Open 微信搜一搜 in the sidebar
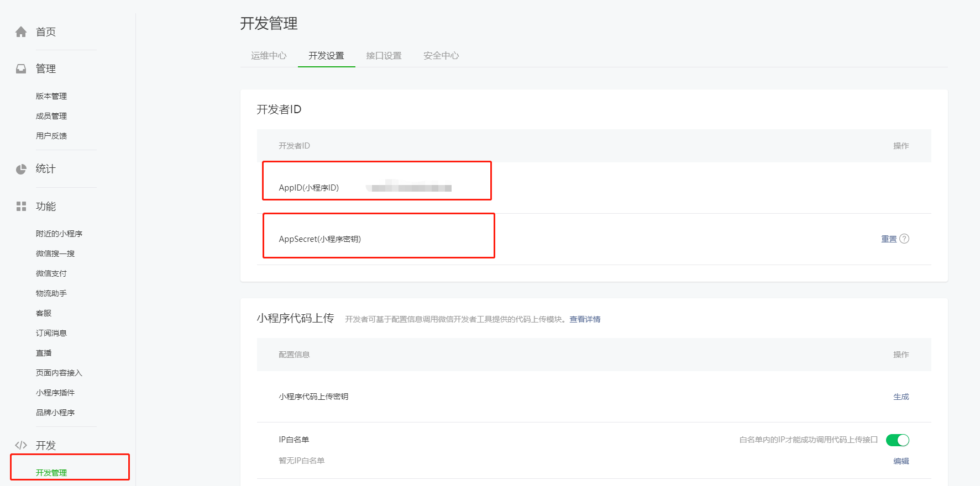The width and height of the screenshot is (980, 486). coord(55,253)
